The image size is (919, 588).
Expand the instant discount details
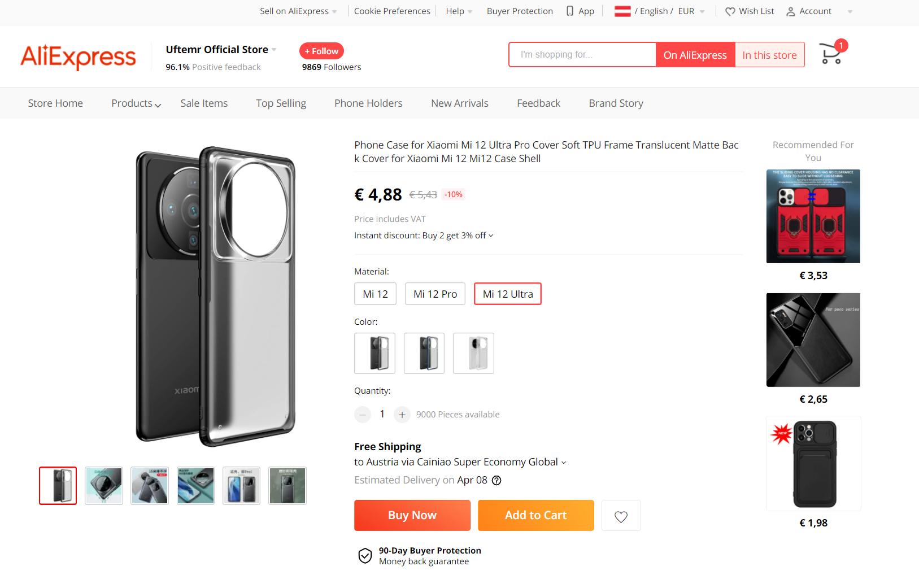click(491, 236)
